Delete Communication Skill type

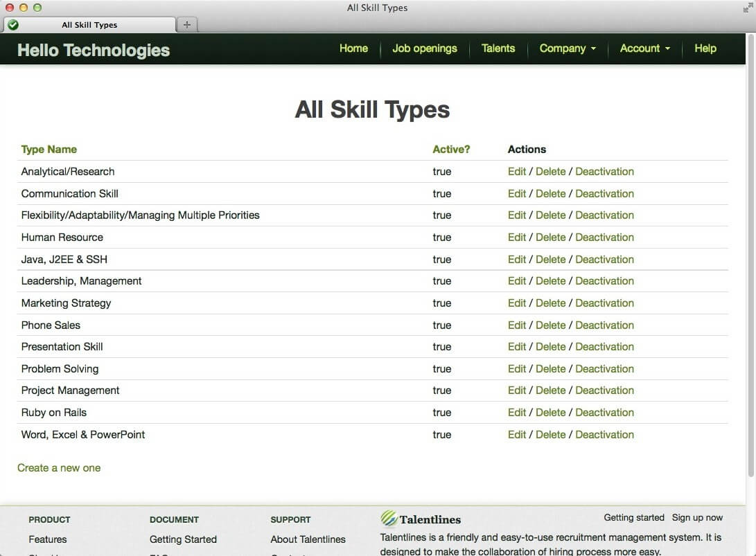551,194
